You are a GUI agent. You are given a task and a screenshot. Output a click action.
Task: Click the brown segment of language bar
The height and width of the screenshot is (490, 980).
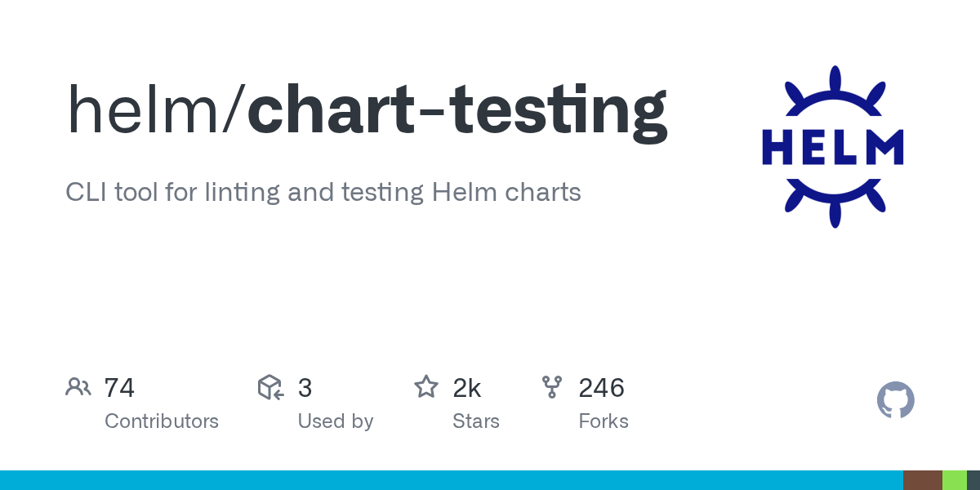922,480
